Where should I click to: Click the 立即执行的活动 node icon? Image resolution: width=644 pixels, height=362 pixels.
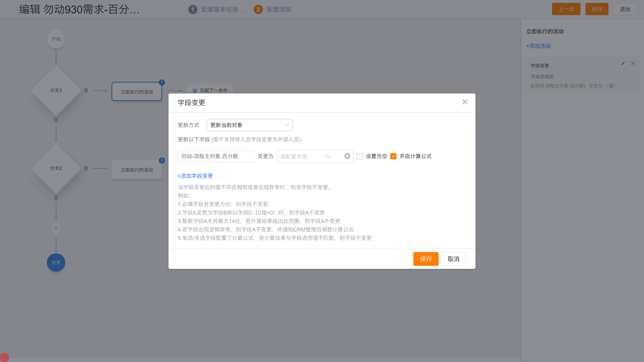(x=137, y=92)
